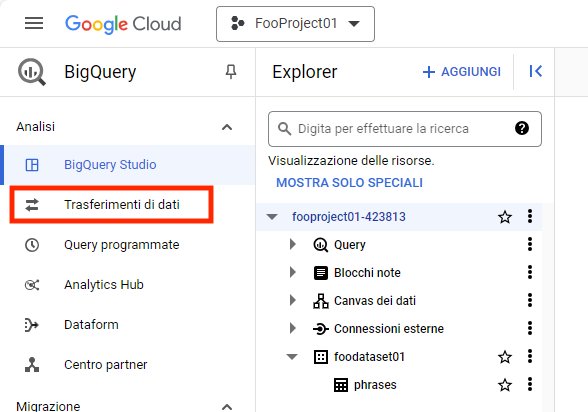The image size is (588, 412).
Task: Select the Query tree item
Action: pyautogui.click(x=350, y=245)
